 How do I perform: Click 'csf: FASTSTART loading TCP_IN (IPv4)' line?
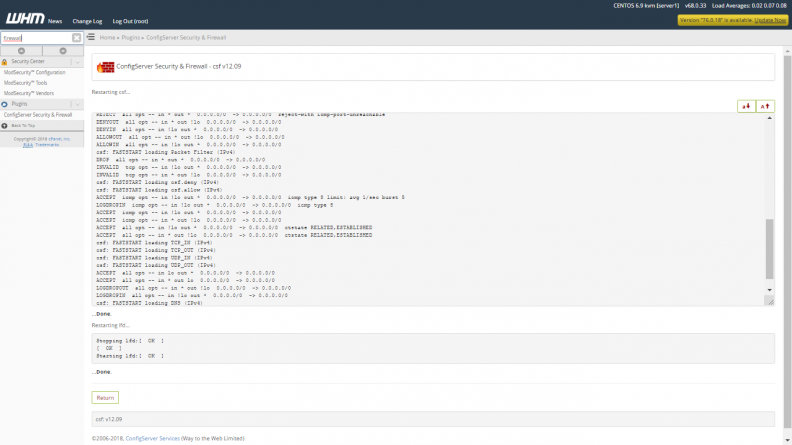(154, 242)
